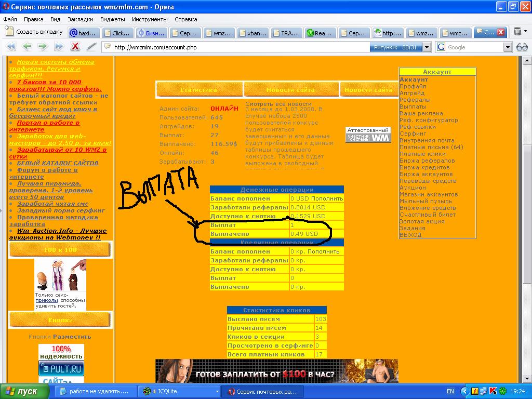The height and width of the screenshot is (399, 532).
Task: Expand the Google search engine dropdown
Action: click(508, 47)
